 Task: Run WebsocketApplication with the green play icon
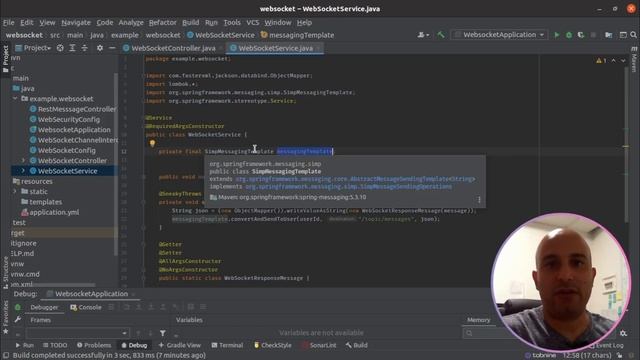point(556,35)
